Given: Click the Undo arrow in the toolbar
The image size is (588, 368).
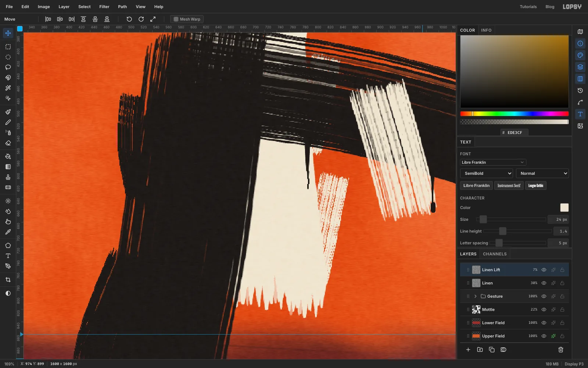Looking at the screenshot, I should pos(129,19).
